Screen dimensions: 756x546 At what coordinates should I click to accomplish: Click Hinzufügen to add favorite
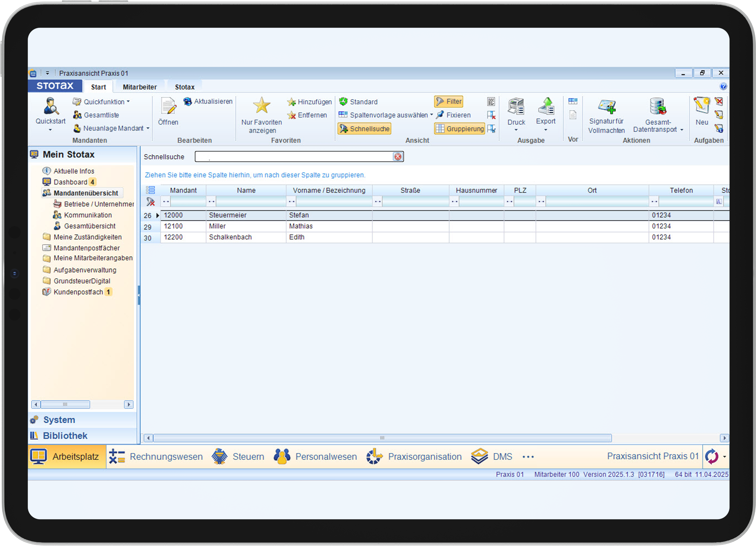[309, 102]
